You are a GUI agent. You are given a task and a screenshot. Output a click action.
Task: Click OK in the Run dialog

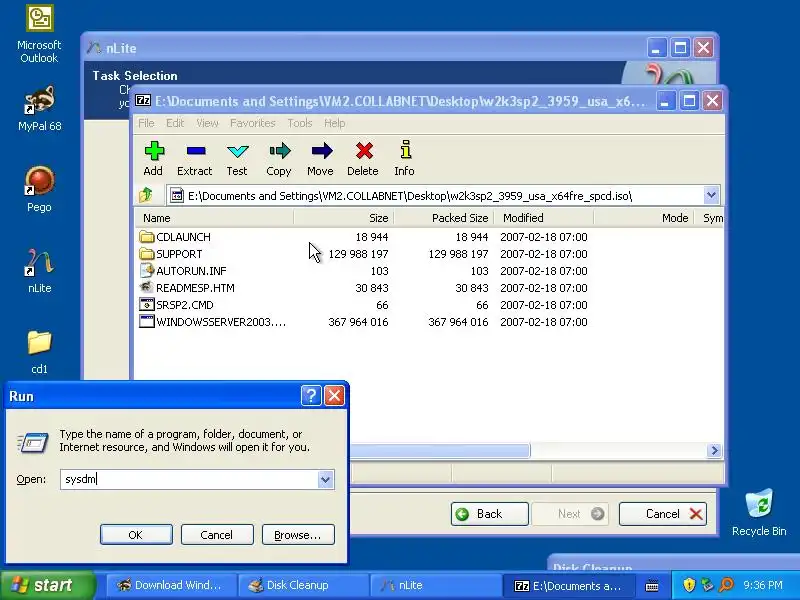click(136, 535)
